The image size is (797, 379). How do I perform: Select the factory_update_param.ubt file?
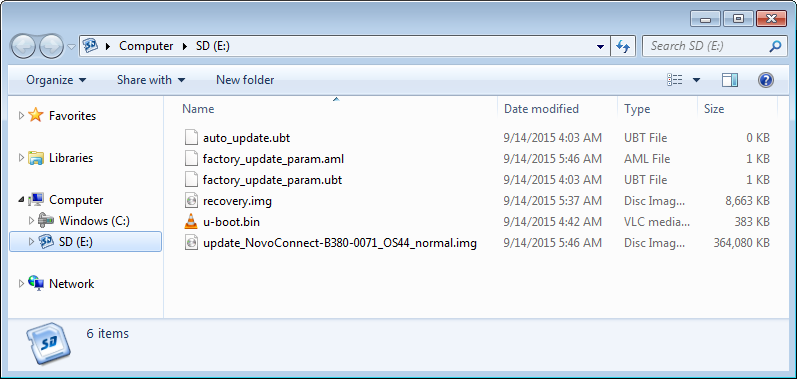272,180
